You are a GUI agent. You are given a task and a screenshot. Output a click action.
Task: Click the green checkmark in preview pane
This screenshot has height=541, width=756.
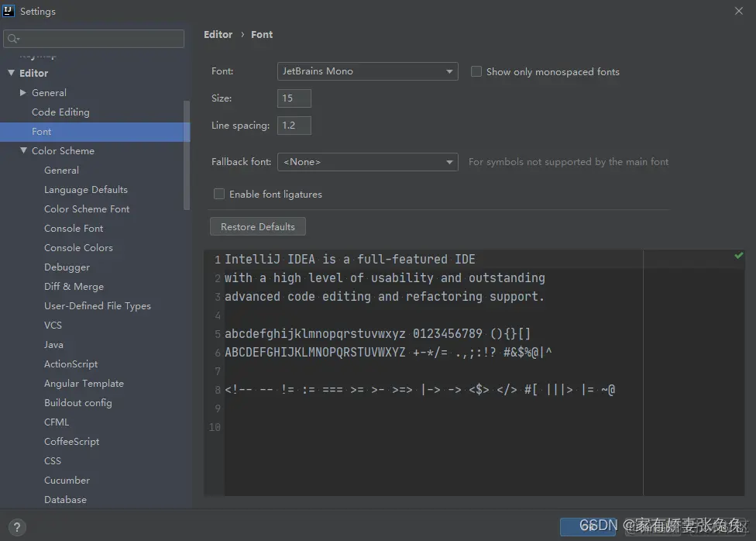[739, 255]
